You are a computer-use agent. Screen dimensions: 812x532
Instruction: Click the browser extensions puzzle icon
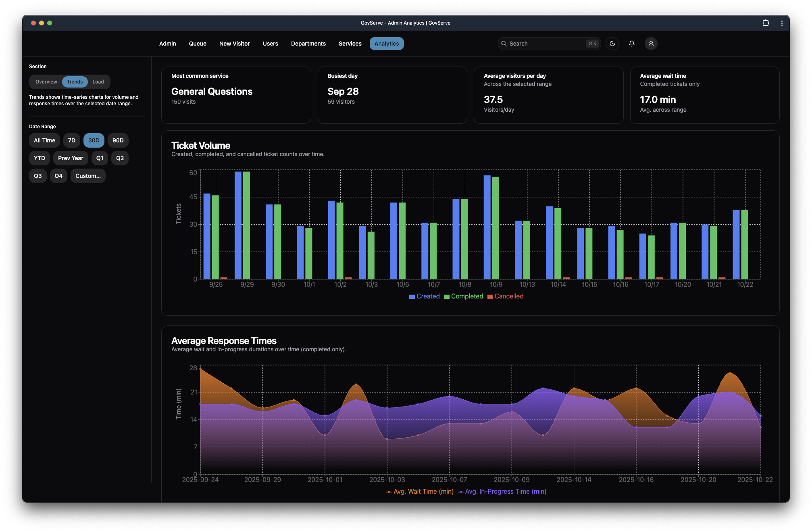(766, 23)
